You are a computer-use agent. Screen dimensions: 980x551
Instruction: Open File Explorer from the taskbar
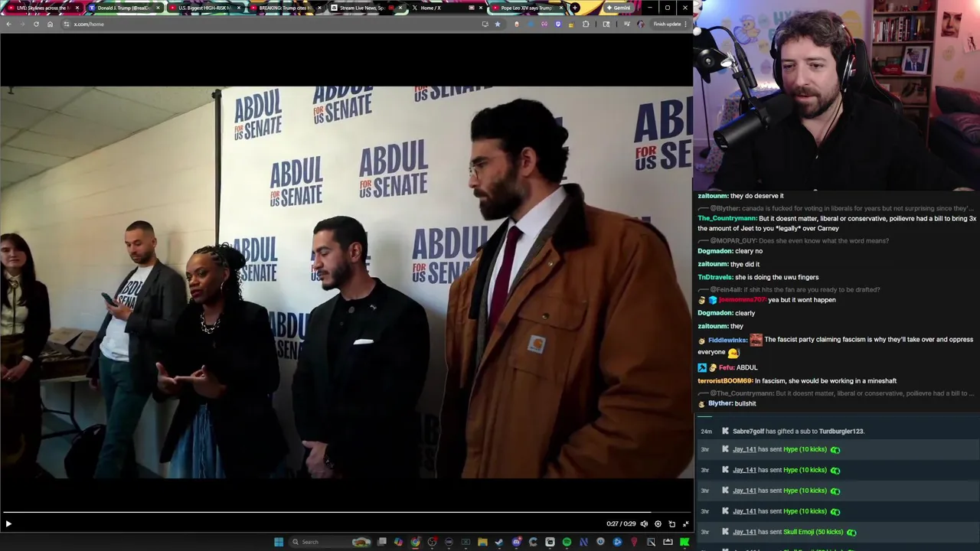[x=482, y=542]
